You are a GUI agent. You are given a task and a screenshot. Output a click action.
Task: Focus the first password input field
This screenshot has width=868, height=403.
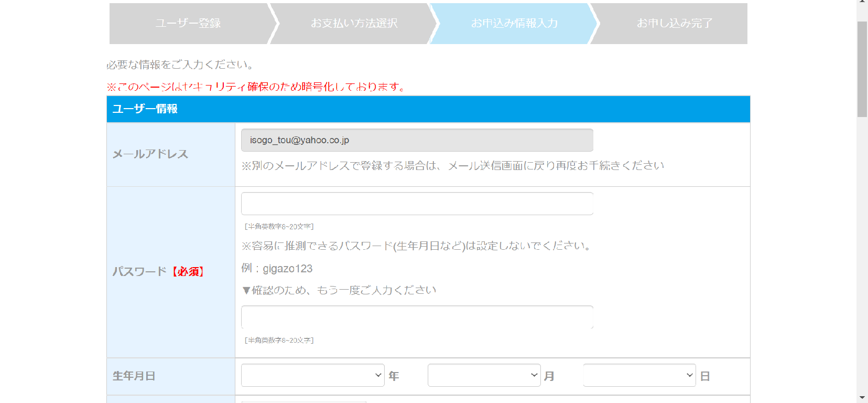[x=417, y=204]
